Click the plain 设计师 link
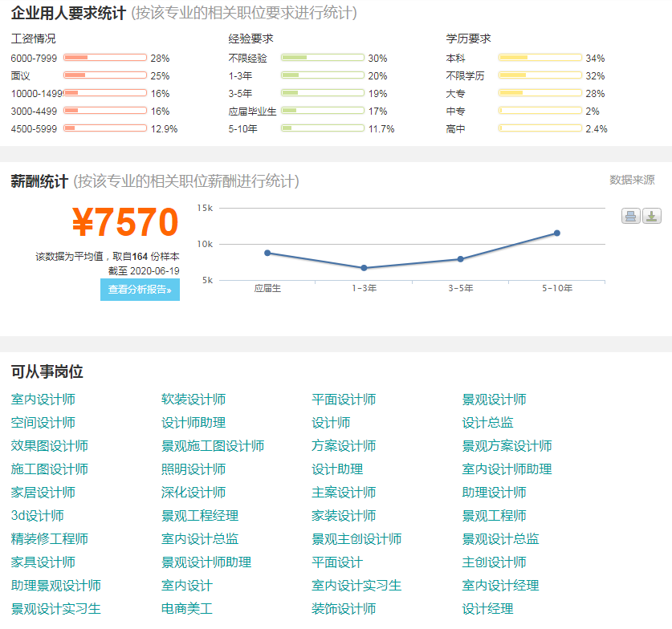672x629 pixels. (x=331, y=423)
